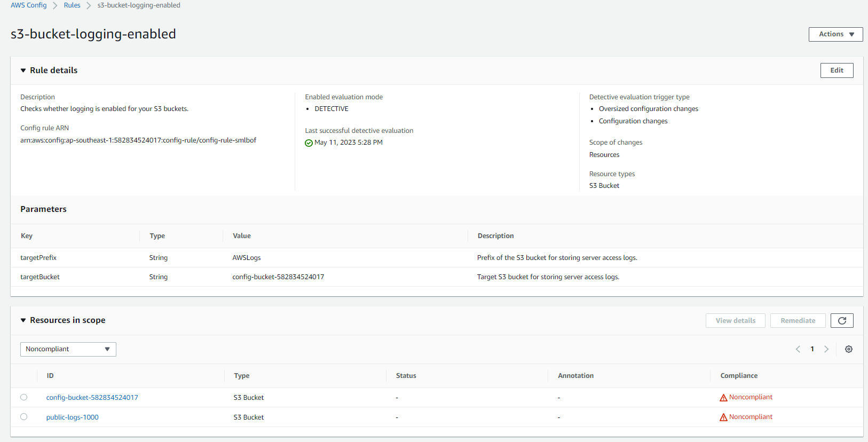The image size is (868, 442).
Task: Go to next page arrow
Action: (x=826, y=349)
